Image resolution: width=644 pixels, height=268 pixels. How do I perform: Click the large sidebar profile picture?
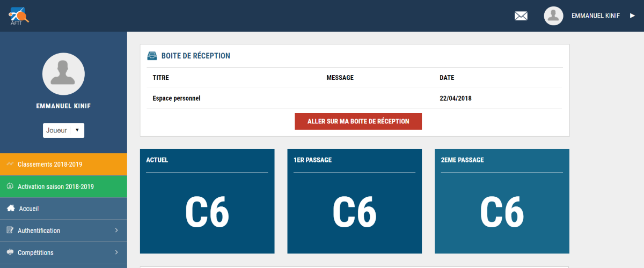click(63, 74)
